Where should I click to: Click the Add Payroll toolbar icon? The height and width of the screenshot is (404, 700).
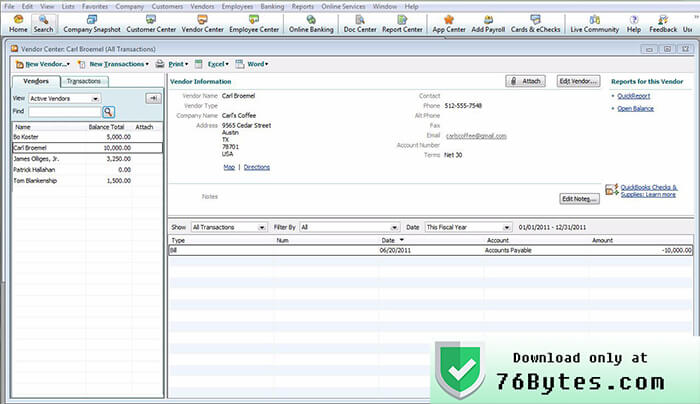[488, 24]
